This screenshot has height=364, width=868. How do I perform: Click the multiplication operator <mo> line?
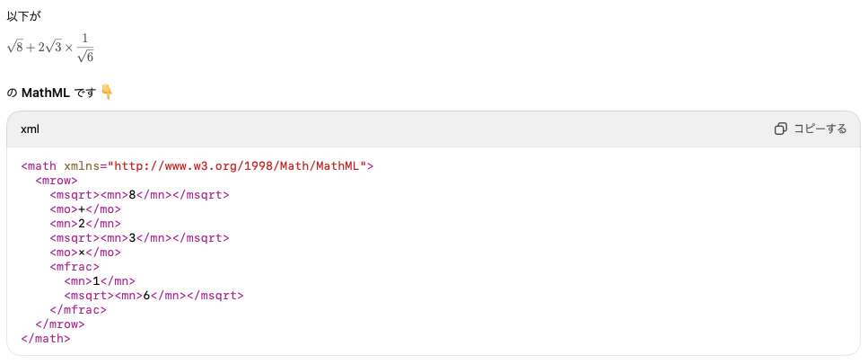[85, 253]
